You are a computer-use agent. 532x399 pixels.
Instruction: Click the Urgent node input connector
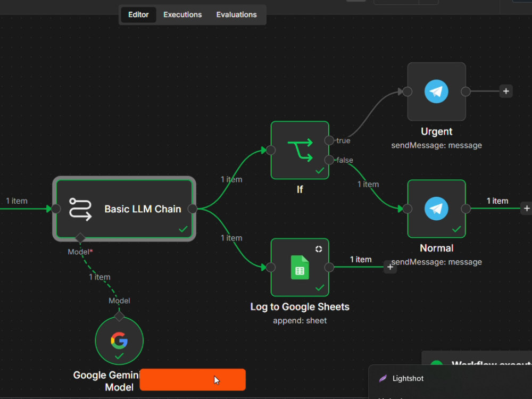408,92
